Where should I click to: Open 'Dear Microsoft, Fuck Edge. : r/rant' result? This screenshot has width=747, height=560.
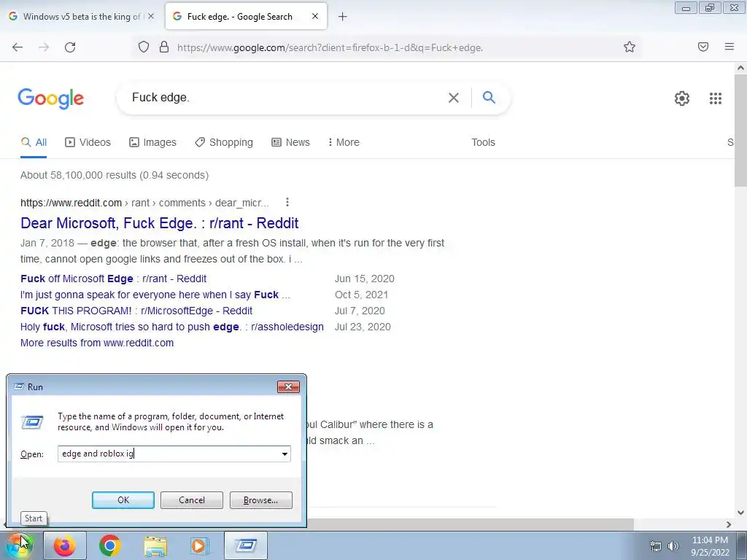pyautogui.click(x=160, y=223)
